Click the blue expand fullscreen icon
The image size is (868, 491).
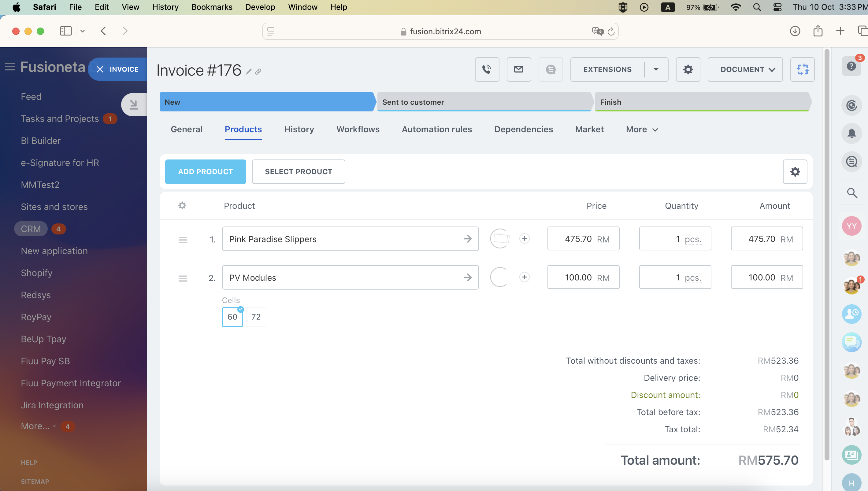tap(802, 69)
